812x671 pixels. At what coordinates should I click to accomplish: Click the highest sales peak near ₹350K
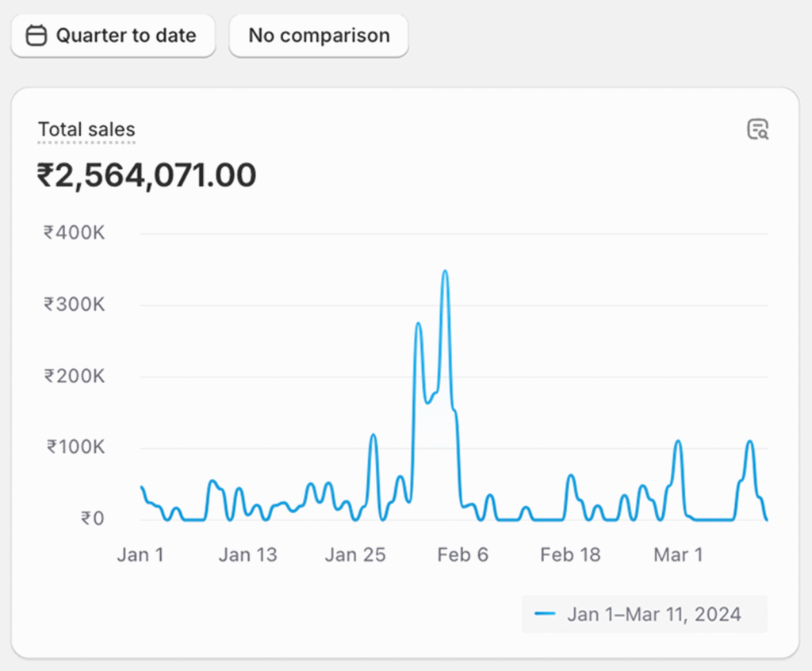point(445,272)
